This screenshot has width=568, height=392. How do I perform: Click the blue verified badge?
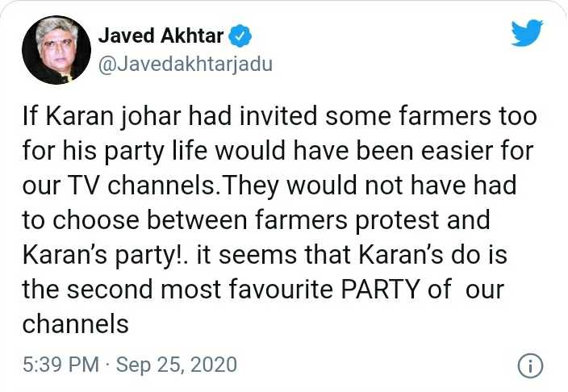point(239,35)
